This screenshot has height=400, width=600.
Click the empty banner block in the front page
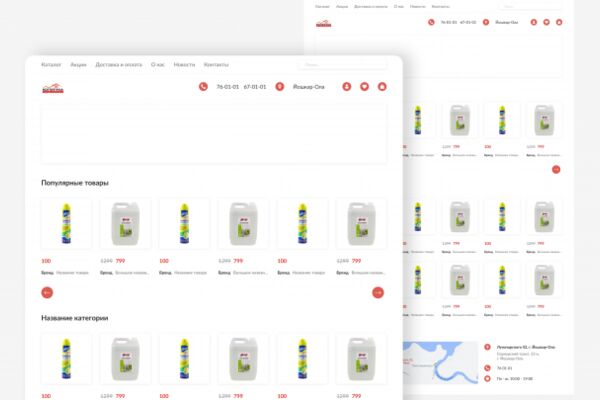click(214, 134)
